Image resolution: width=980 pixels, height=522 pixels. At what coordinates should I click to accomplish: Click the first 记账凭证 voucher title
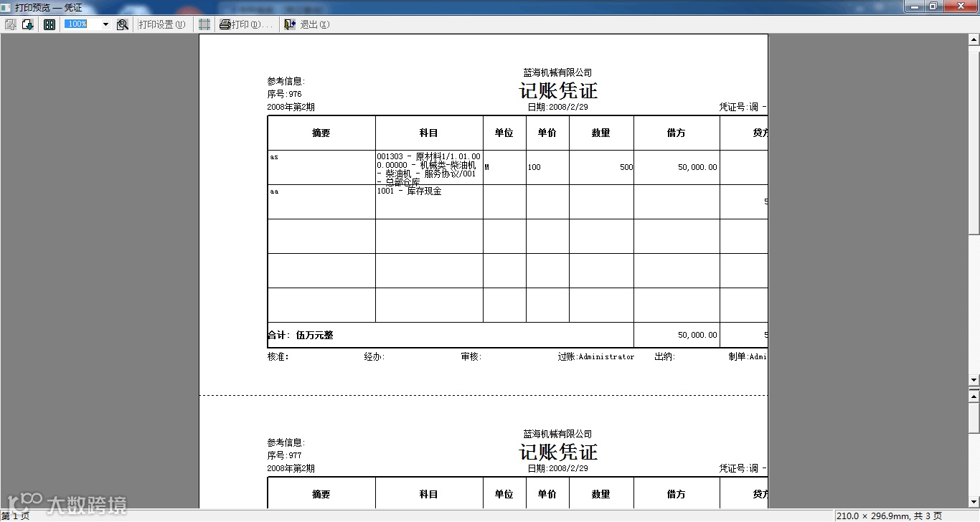pyautogui.click(x=558, y=91)
